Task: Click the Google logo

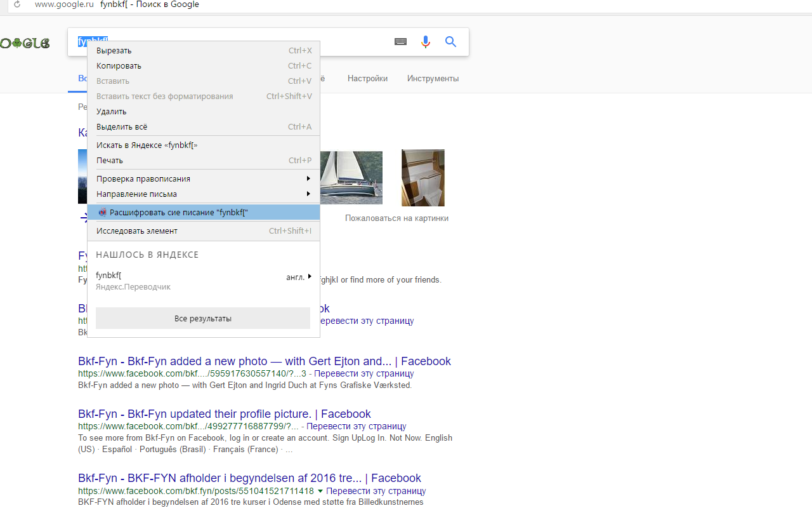Action: [x=25, y=43]
